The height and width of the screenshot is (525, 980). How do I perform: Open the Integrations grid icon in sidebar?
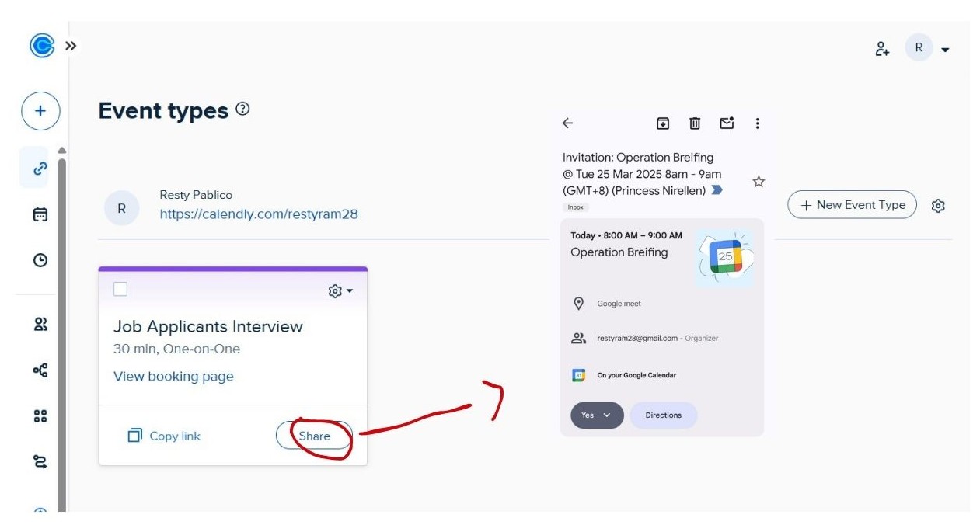pos(40,416)
